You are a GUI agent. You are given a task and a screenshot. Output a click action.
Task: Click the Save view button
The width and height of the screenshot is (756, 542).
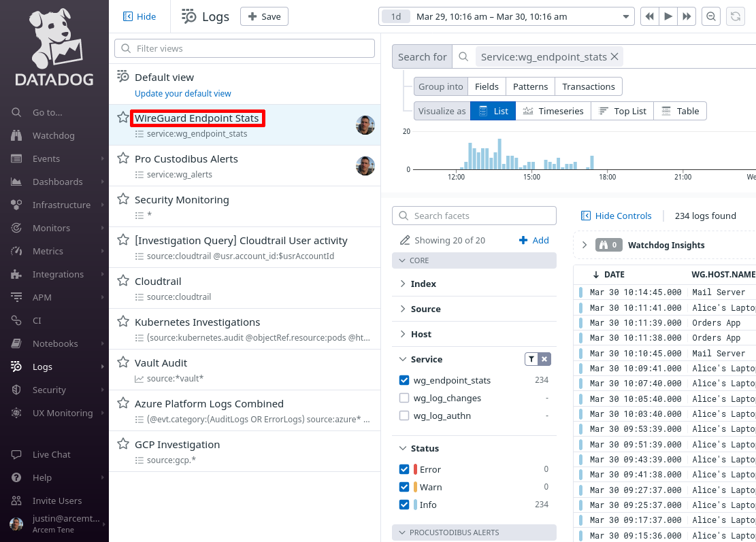[x=264, y=16]
